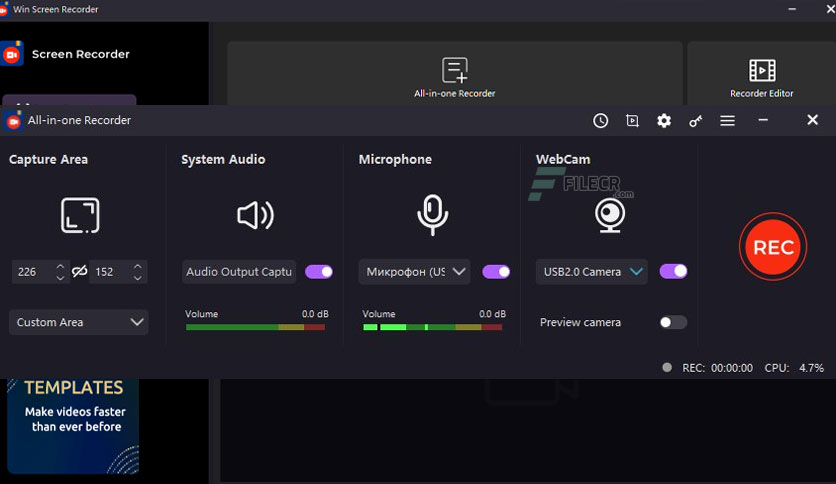Expand the USB2.0 Camera dropdown
The width and height of the screenshot is (836, 484).
[x=592, y=272]
